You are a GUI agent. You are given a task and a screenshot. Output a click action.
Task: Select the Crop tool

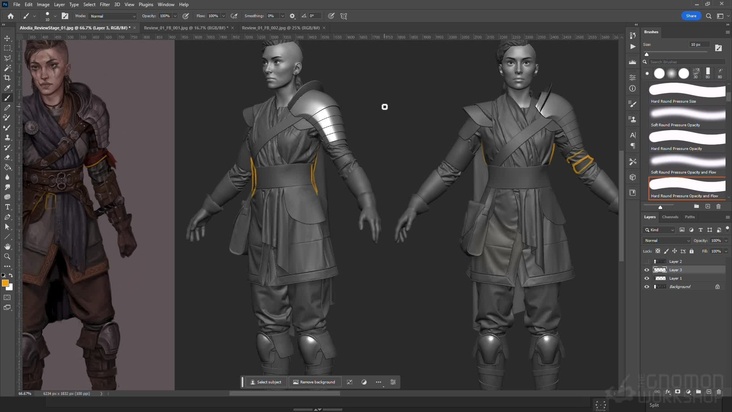pos(8,78)
